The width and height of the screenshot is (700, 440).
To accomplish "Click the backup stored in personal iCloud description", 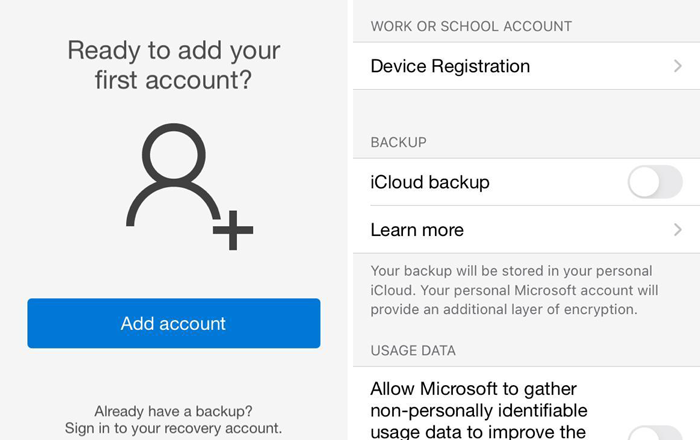I will point(514,290).
